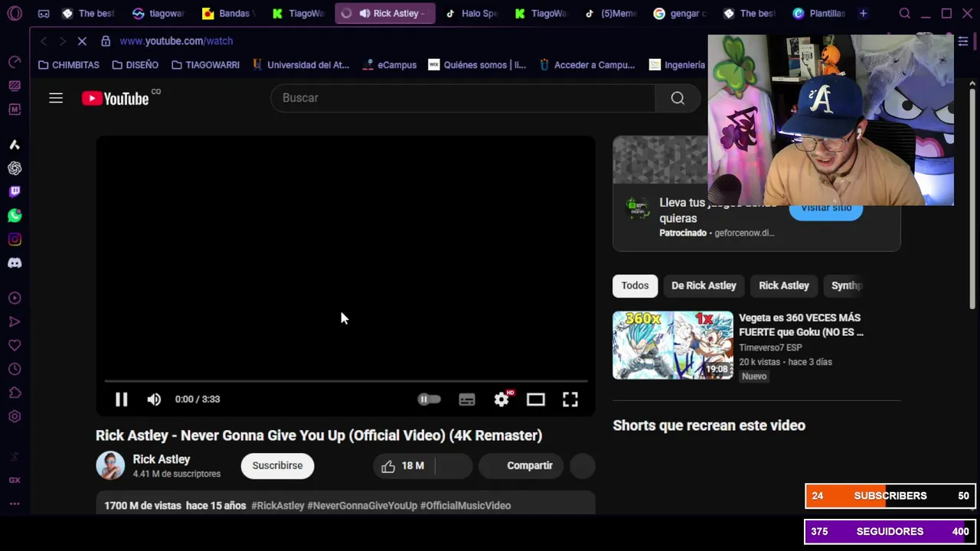This screenshot has width=980, height=551.
Task: Focus the Buscar search field
Action: click(x=463, y=98)
